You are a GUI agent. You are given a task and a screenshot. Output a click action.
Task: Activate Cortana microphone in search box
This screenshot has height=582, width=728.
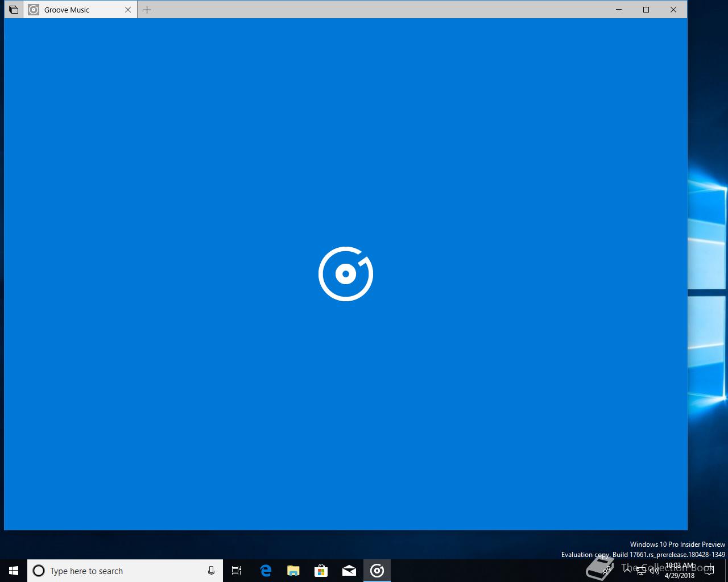[211, 571]
